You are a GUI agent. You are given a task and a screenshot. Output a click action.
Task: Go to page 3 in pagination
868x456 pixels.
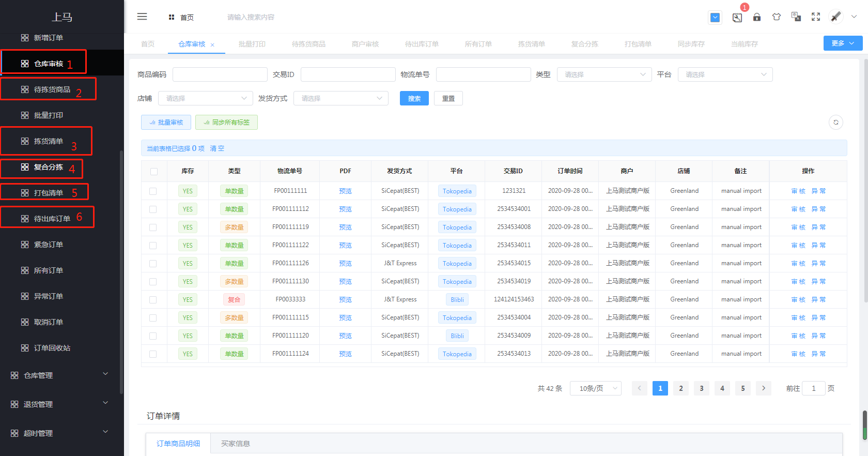702,388
